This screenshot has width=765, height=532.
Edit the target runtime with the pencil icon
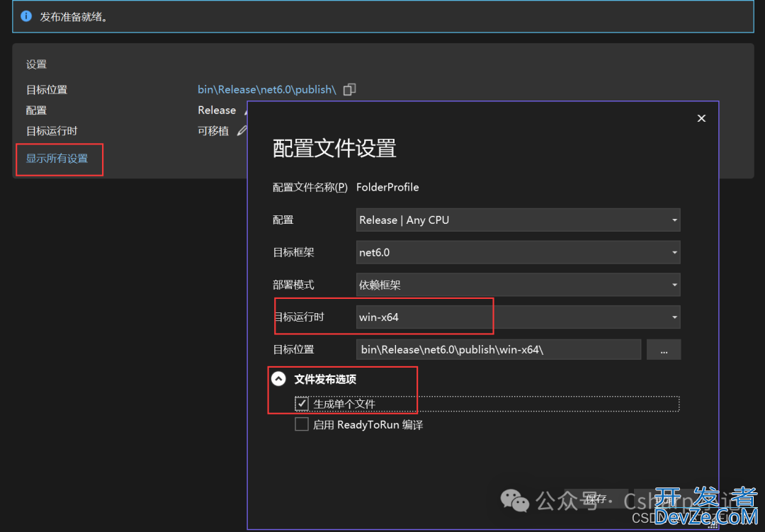pyautogui.click(x=242, y=131)
